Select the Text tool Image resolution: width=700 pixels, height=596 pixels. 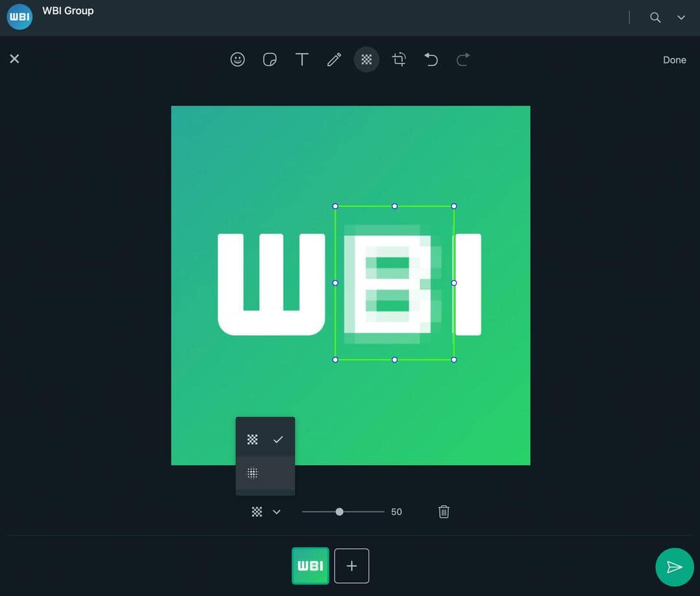point(302,59)
